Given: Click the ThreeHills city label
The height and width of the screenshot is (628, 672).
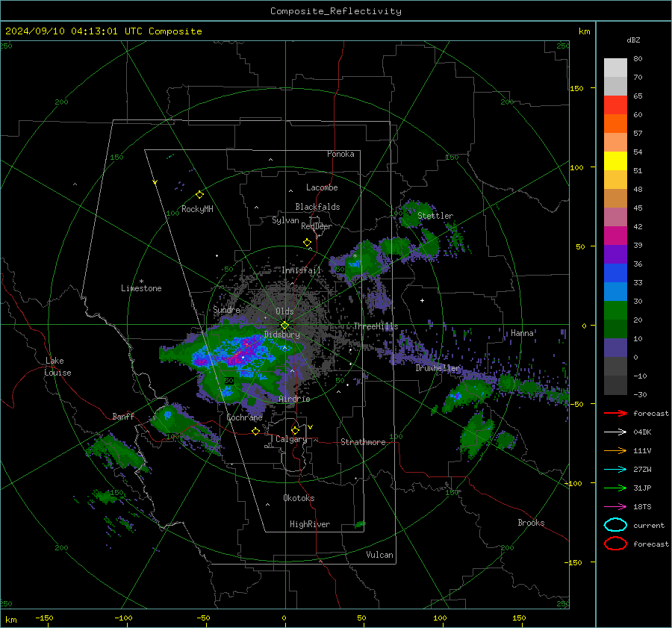Looking at the screenshot, I should 376,326.
